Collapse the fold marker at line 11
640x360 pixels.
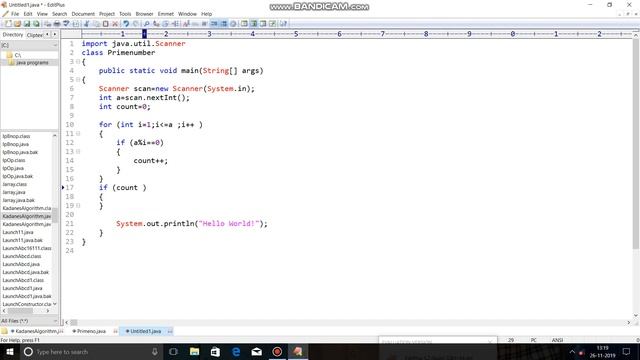point(78,133)
